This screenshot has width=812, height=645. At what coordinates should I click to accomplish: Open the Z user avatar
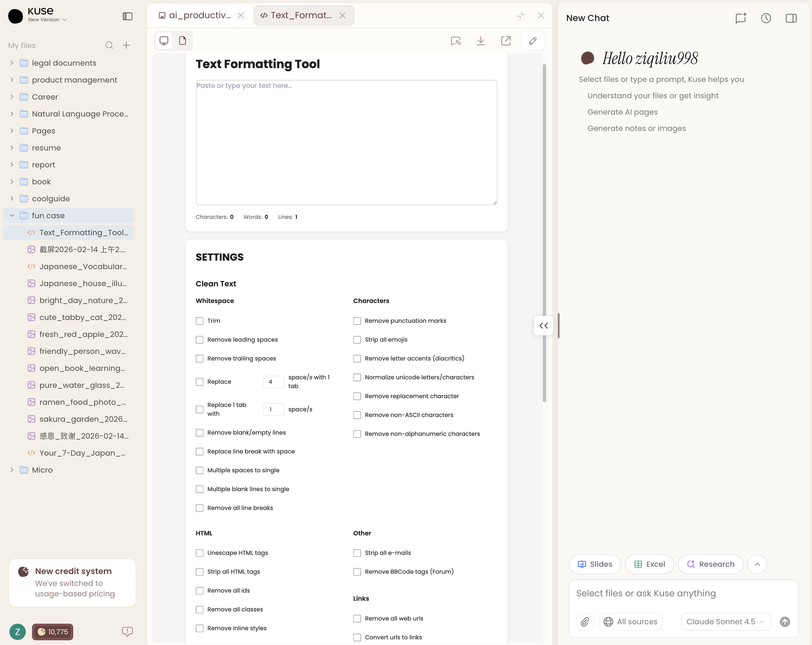pyautogui.click(x=17, y=631)
